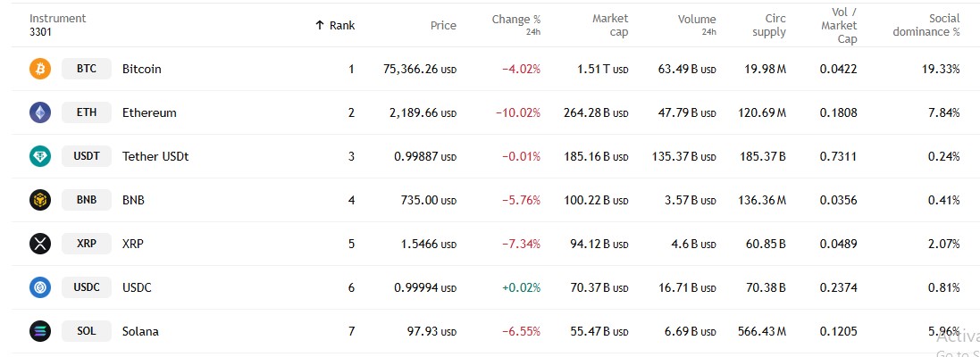
Task: Click the Instrument column header
Action: pyautogui.click(x=58, y=19)
